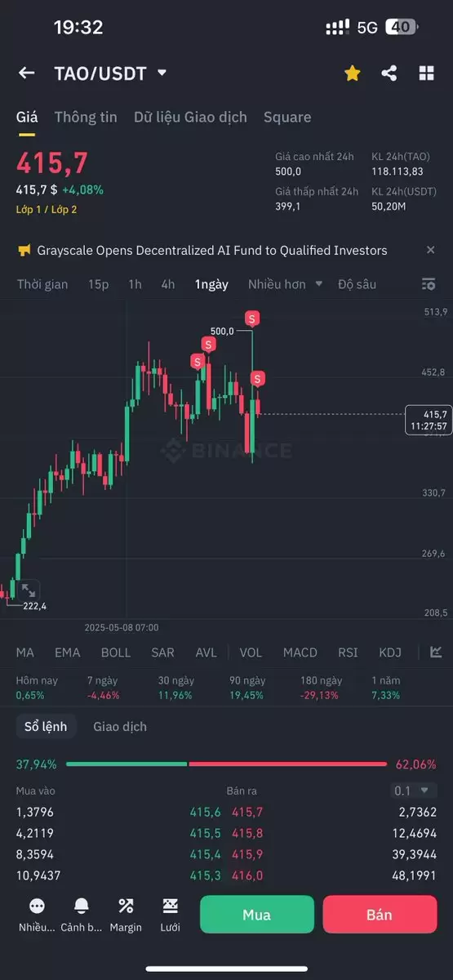
Task: Open the indicator chart settings icon after KDJ
Action: coord(436,653)
